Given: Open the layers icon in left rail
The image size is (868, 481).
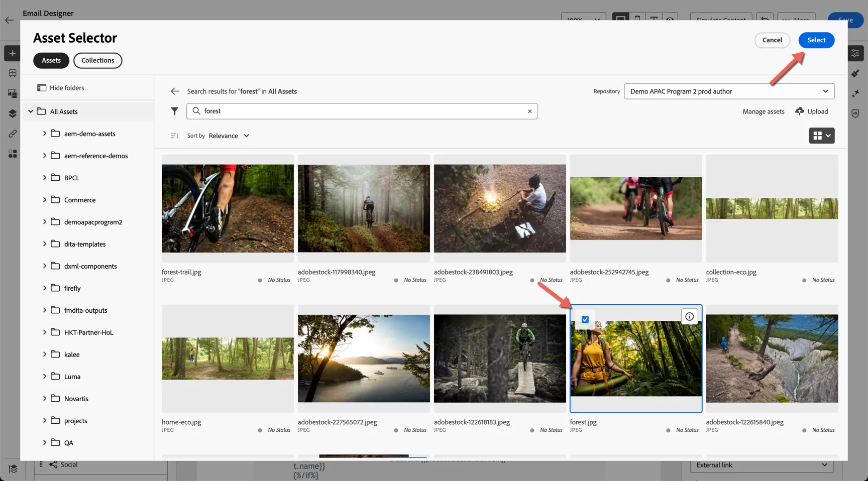Looking at the screenshot, I should [x=13, y=113].
